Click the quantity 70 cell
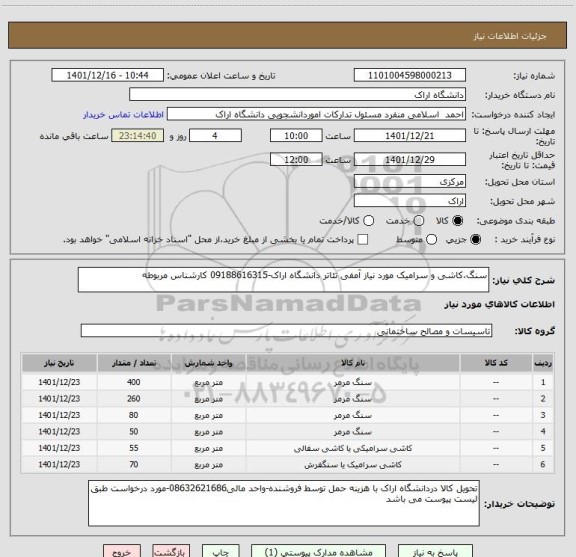 click(x=134, y=464)
